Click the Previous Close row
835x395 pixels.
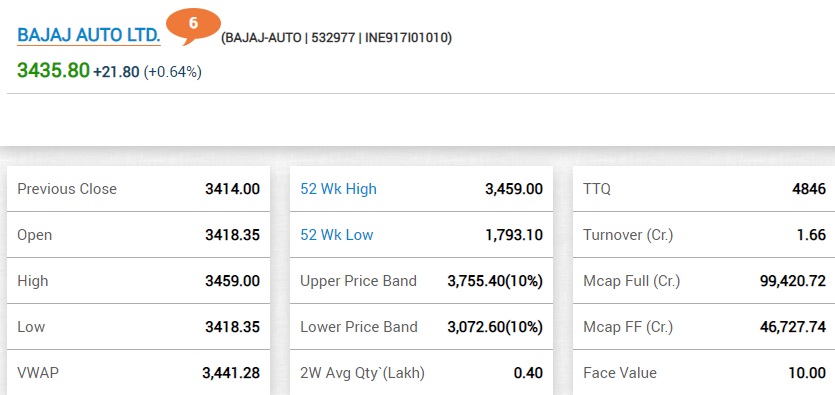(138, 189)
